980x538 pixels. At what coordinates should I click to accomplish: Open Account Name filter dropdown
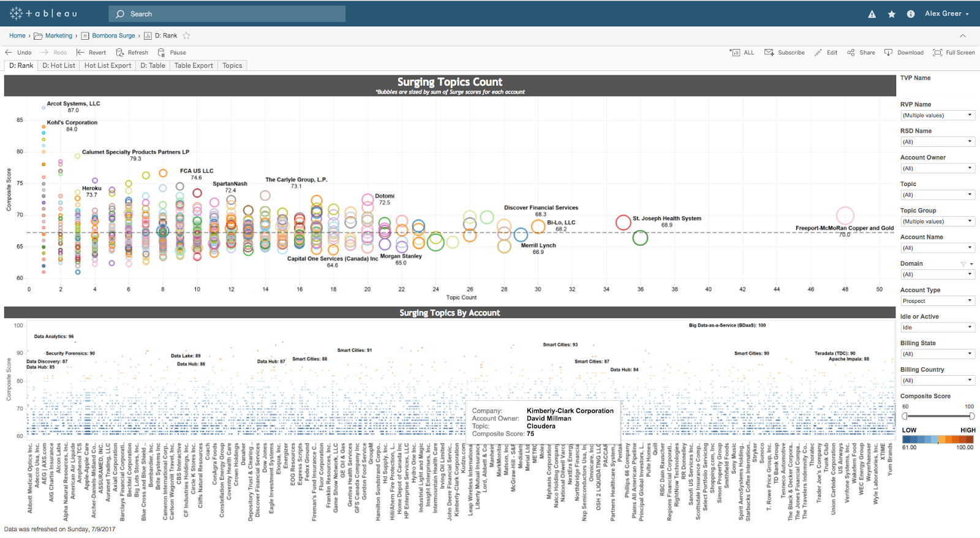coord(937,248)
